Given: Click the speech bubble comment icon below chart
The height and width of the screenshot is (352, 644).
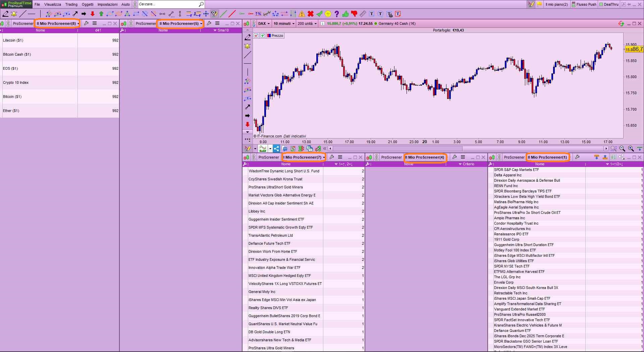Looking at the screenshot, I should pos(285,149).
